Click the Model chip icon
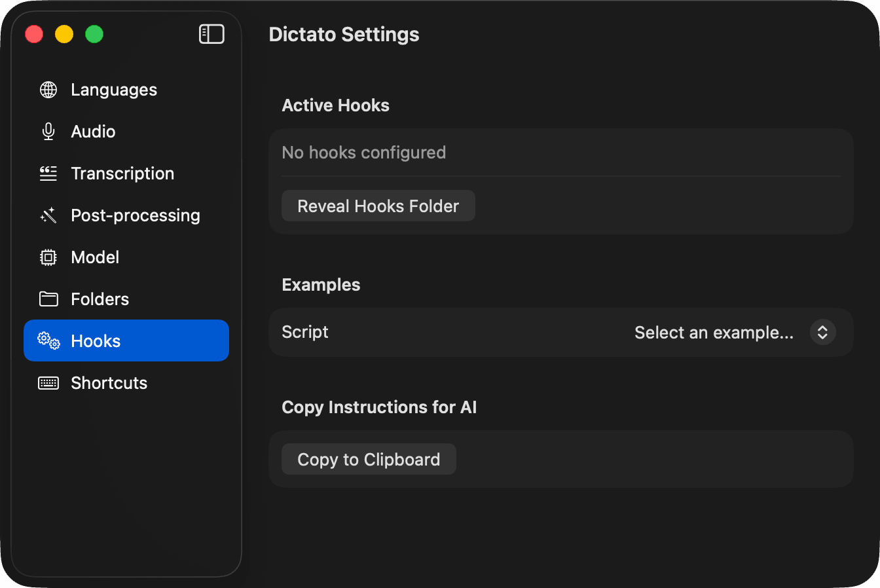The image size is (880, 588). click(48, 257)
